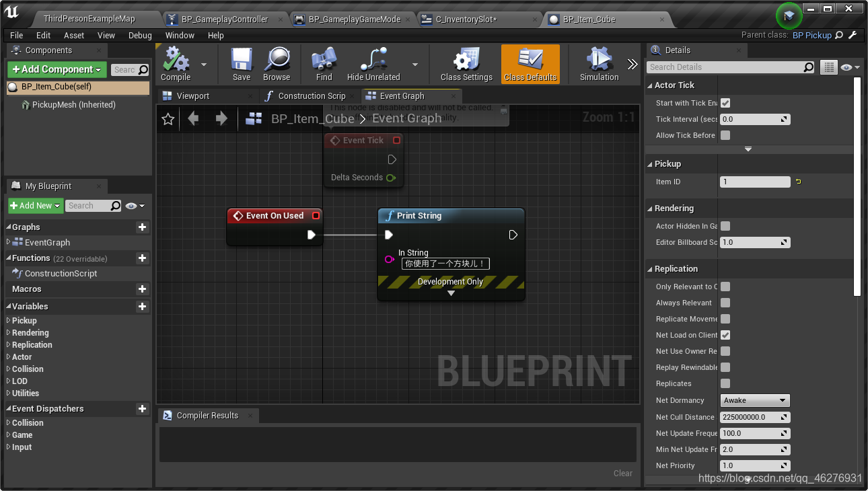
Task: Reset Item ID to default arrow
Action: (x=799, y=182)
